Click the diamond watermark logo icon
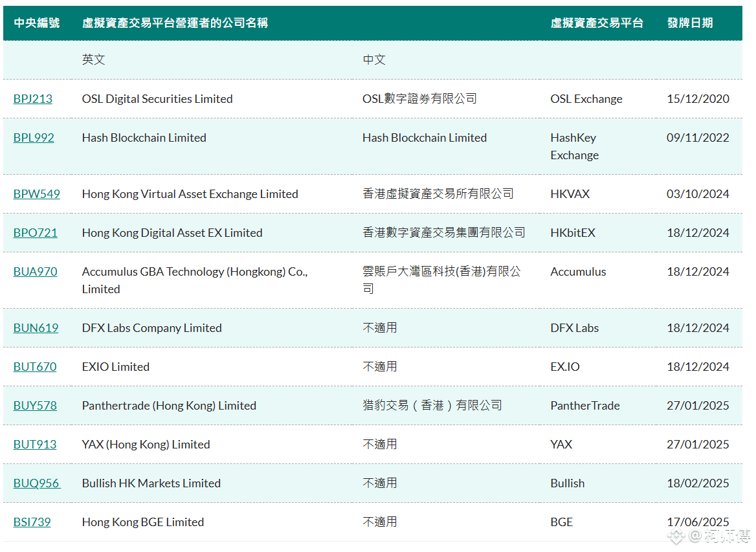The image size is (756, 552). 676,536
